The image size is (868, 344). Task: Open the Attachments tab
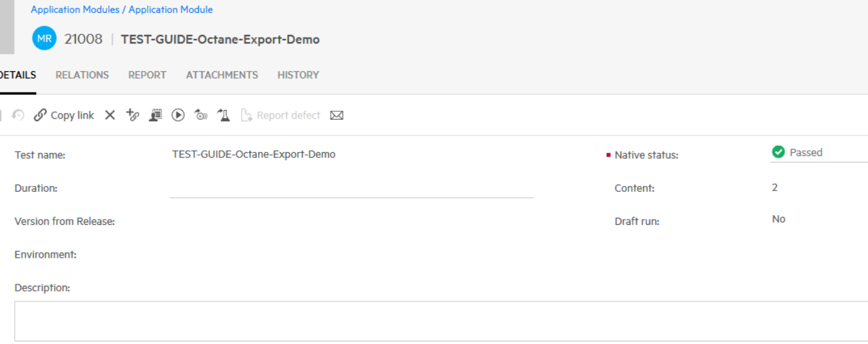click(222, 75)
